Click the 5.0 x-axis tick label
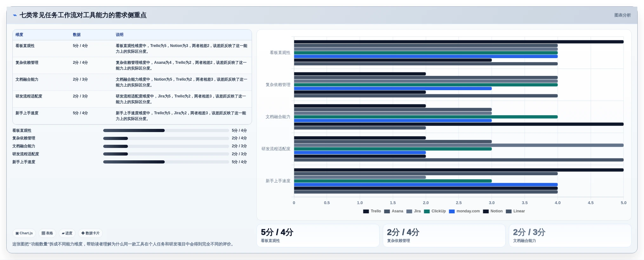Image resolution: width=644 pixels, height=260 pixels. [x=623, y=203]
